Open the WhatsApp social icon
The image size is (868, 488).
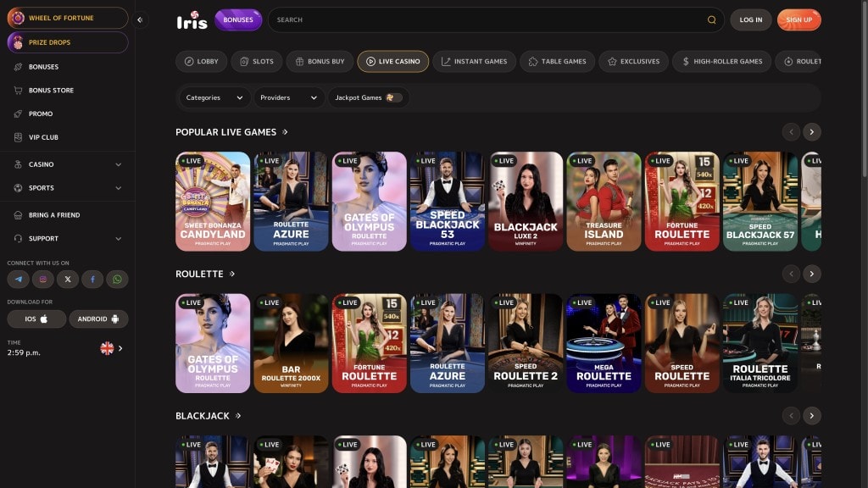[117, 280]
